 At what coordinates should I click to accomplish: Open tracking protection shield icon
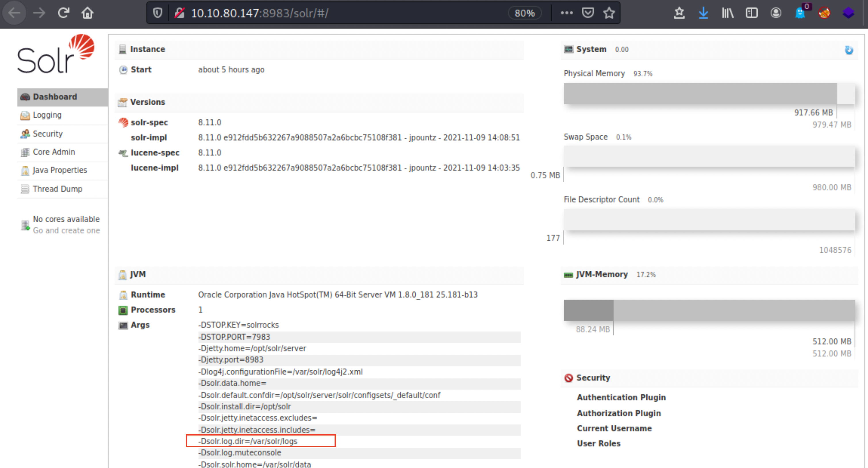157,13
